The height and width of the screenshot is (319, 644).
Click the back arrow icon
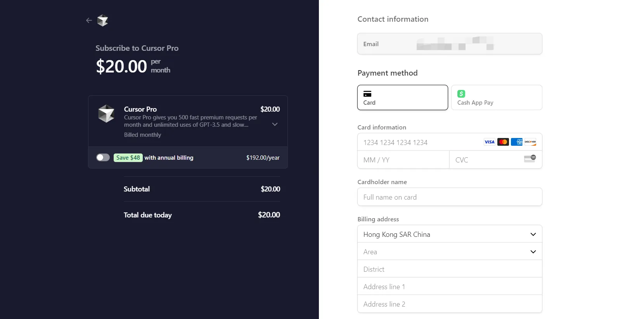(89, 21)
